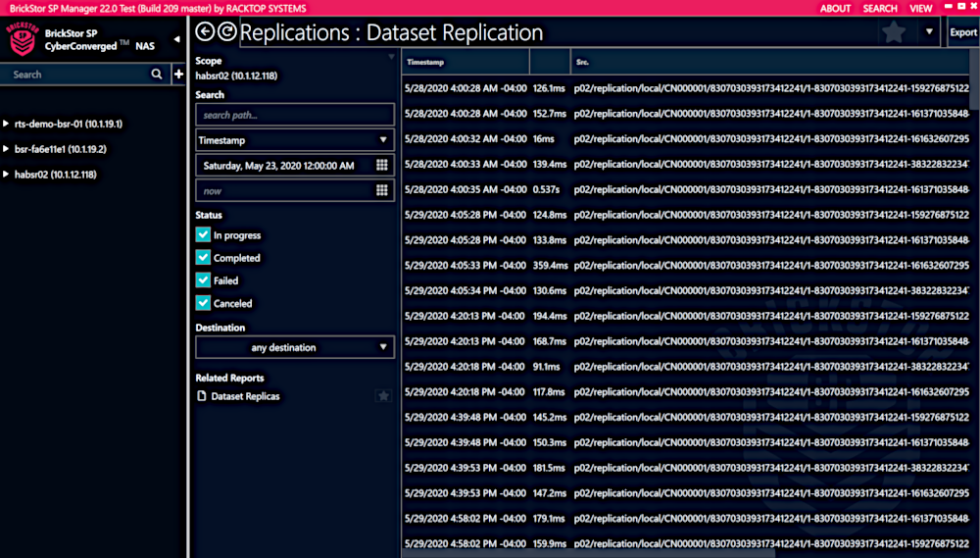The height and width of the screenshot is (558, 980).
Task: Toggle the Completed checkbox
Action: [x=203, y=257]
